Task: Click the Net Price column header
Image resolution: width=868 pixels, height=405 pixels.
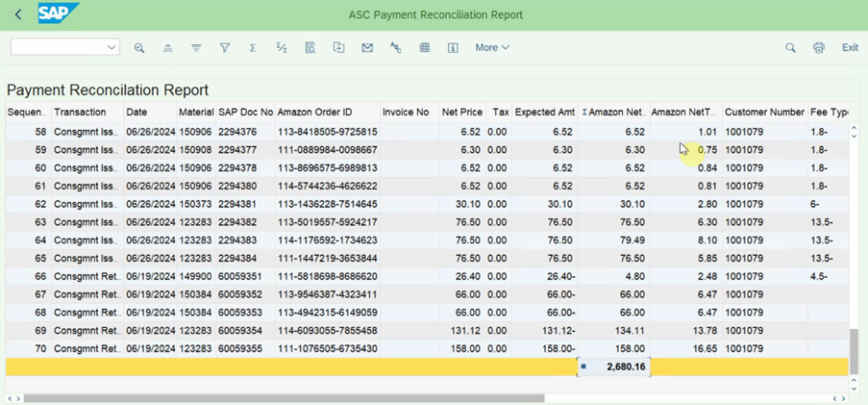Action: pyautogui.click(x=461, y=112)
